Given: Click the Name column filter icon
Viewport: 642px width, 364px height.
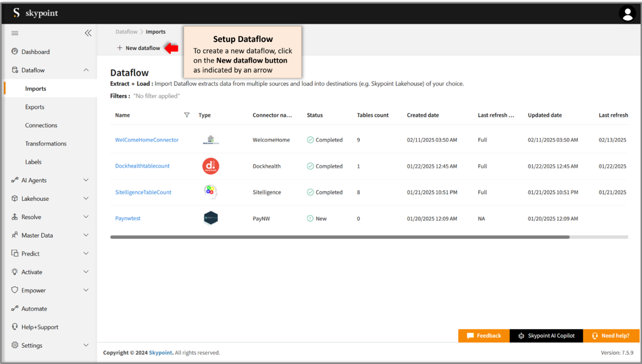Looking at the screenshot, I should (187, 115).
